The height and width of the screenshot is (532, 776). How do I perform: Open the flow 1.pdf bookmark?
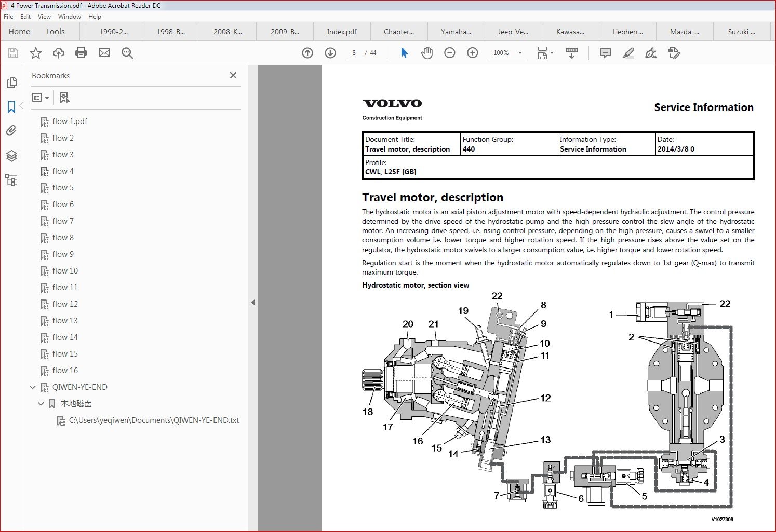tap(70, 121)
